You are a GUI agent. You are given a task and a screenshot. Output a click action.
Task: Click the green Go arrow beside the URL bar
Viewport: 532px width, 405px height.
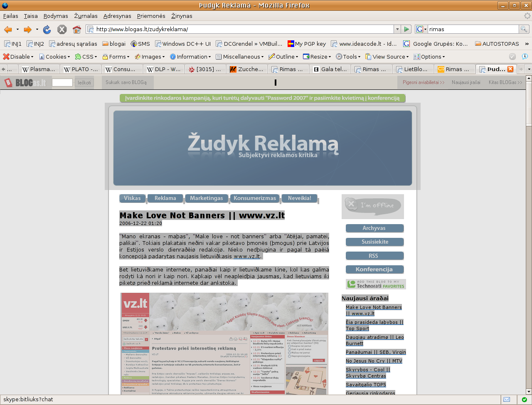coord(407,29)
